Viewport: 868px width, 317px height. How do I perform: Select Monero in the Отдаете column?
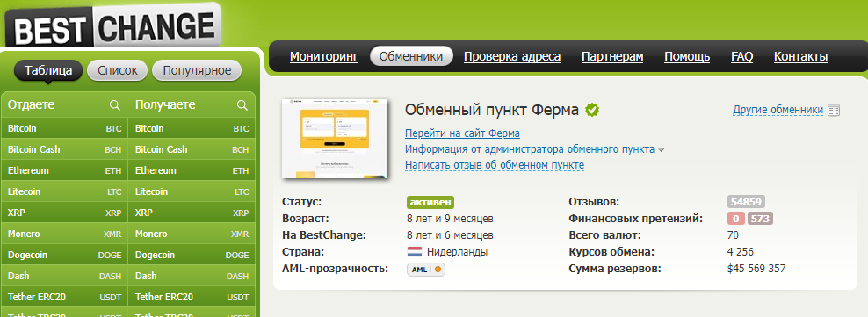pyautogui.click(x=64, y=234)
